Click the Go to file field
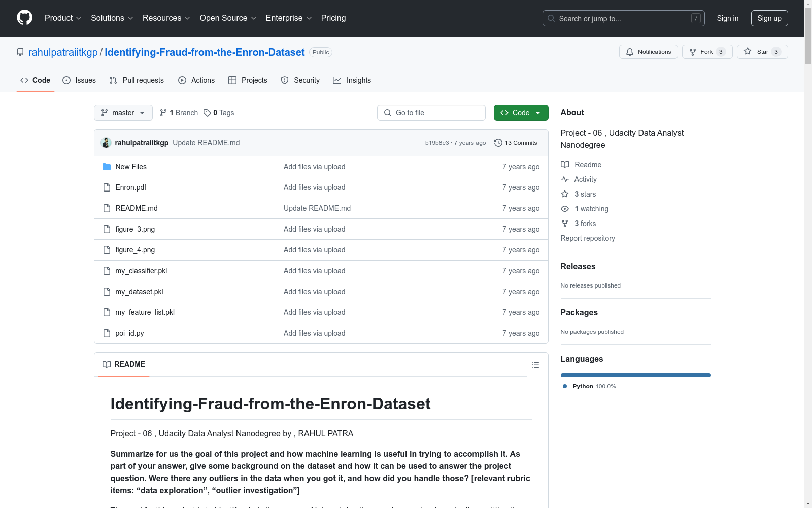Image resolution: width=812 pixels, height=508 pixels. (431, 113)
